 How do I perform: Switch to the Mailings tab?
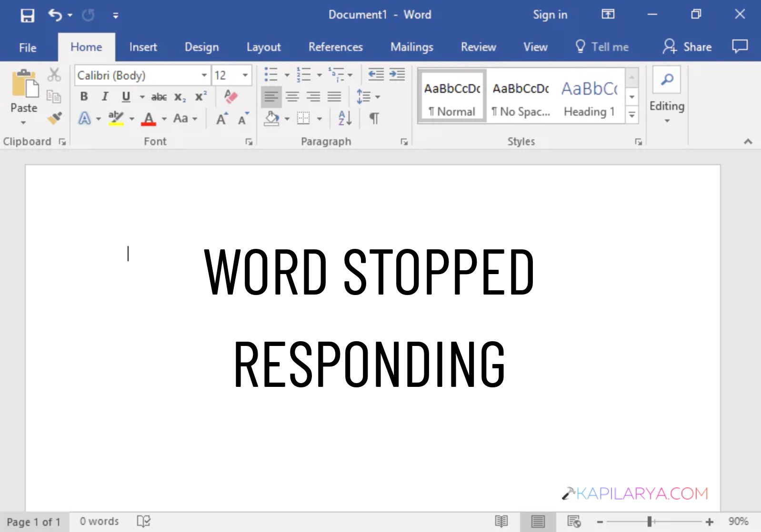pyautogui.click(x=411, y=47)
